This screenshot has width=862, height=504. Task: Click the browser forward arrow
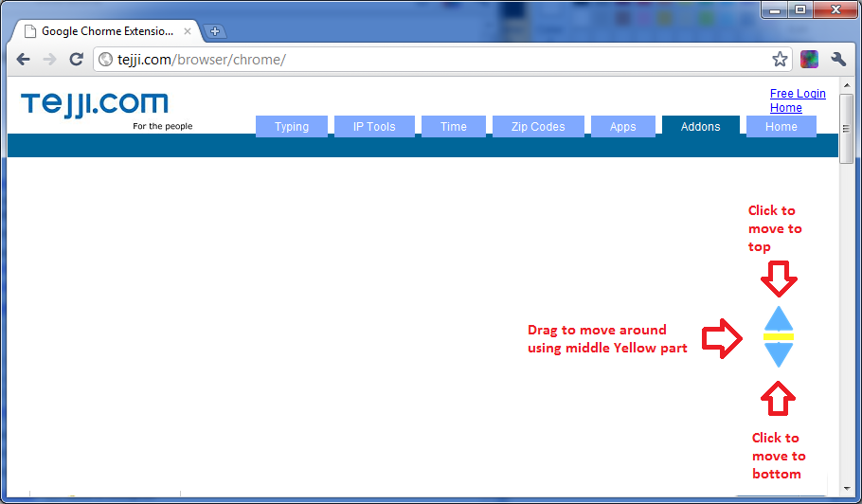point(49,60)
